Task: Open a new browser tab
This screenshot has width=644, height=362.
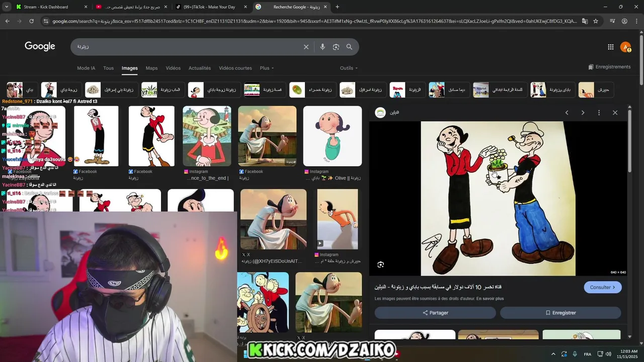Action: (337, 7)
